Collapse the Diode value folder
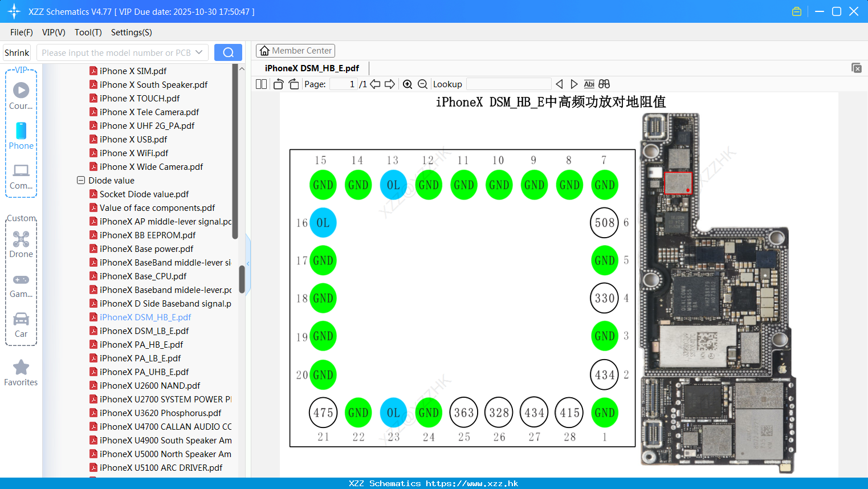 click(x=81, y=180)
